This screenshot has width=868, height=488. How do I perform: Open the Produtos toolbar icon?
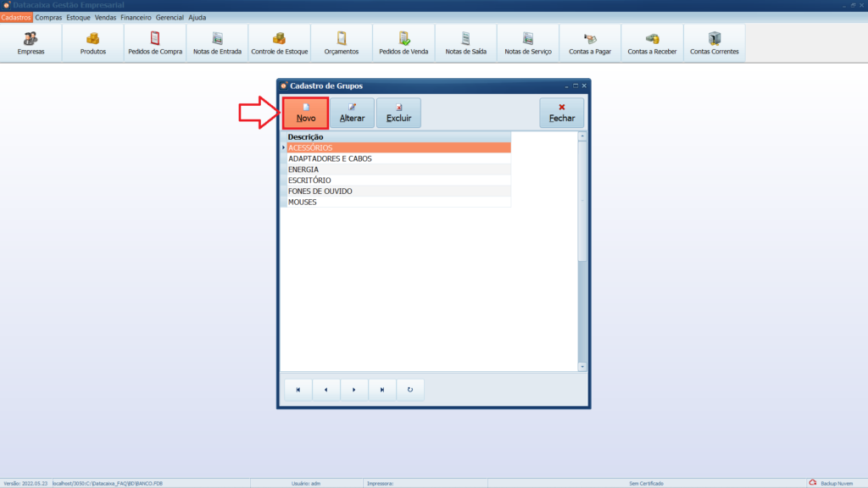(93, 42)
